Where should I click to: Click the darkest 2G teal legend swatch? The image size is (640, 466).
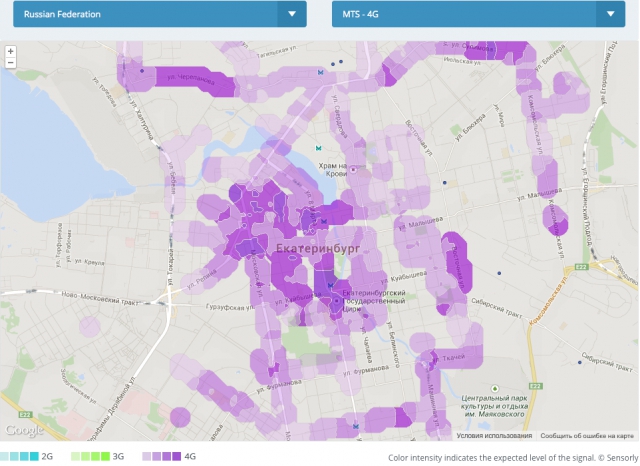34,456
